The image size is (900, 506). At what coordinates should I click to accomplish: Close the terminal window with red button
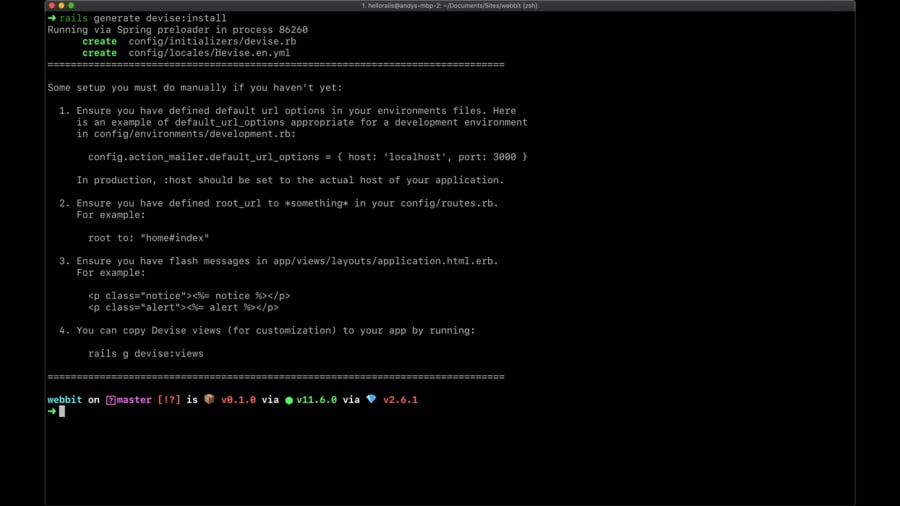click(52, 5)
